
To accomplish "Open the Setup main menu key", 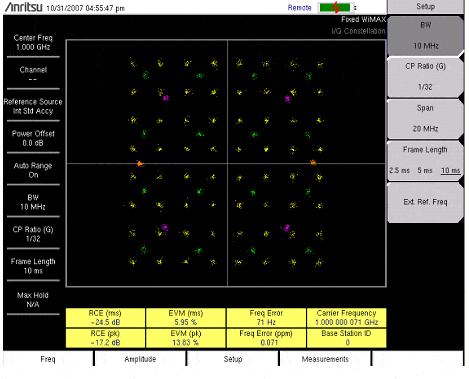I will coord(233,359).
